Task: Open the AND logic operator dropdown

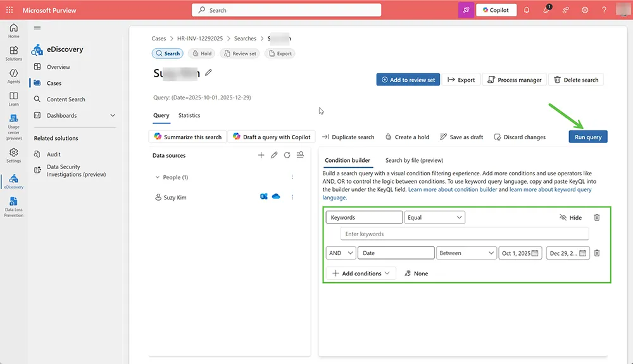Action: (x=341, y=253)
